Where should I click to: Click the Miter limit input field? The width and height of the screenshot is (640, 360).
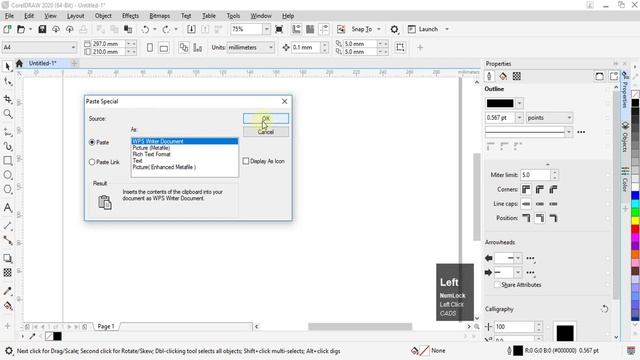(x=535, y=175)
